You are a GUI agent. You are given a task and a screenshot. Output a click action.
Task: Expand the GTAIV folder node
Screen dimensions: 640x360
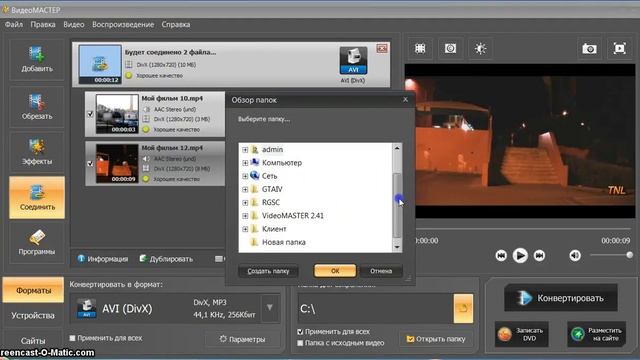pyautogui.click(x=245, y=189)
